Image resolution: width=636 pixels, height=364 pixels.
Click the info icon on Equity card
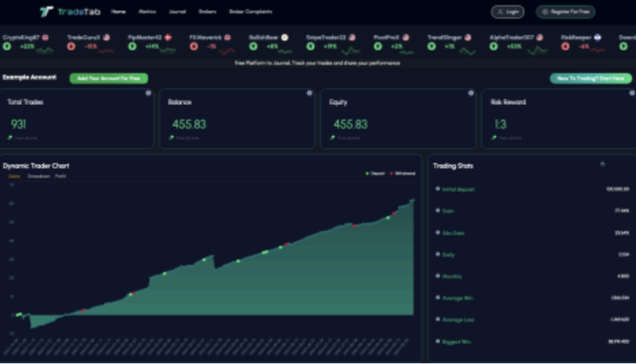pos(470,94)
